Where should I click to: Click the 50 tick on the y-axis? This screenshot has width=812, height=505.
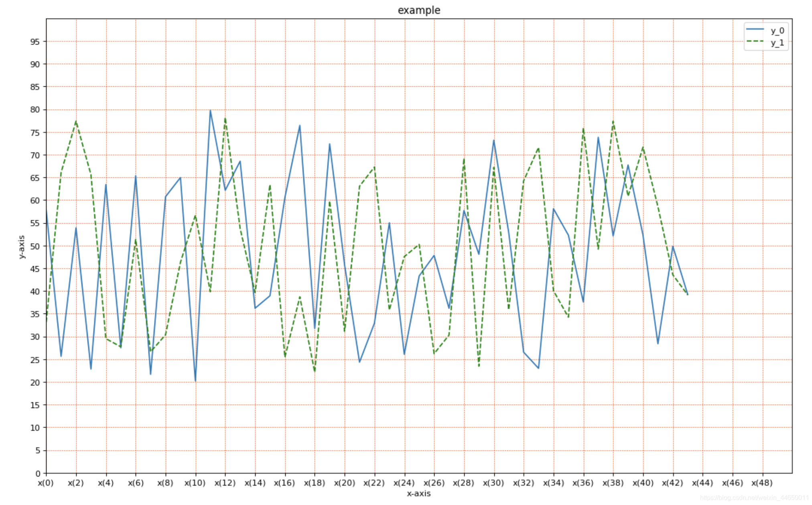[x=35, y=246]
